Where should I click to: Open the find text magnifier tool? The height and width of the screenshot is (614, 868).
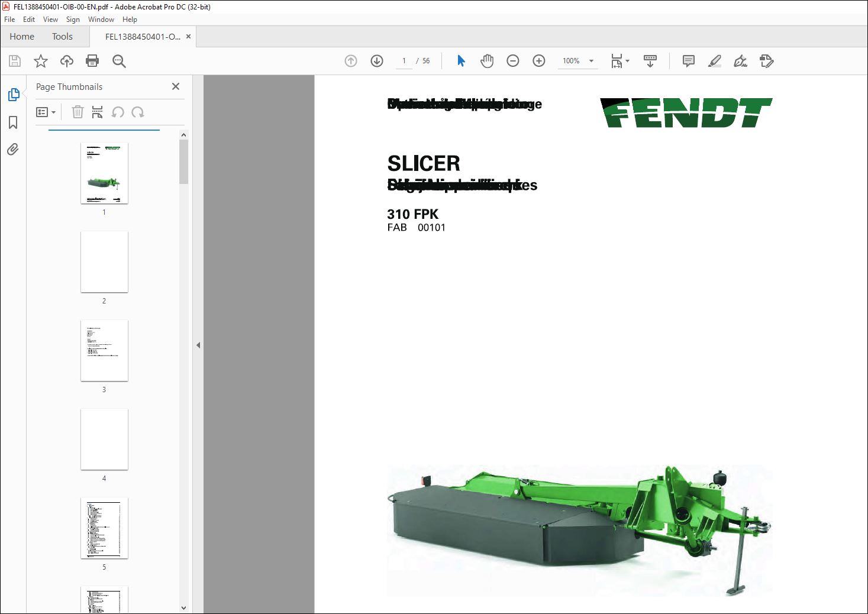[x=119, y=61]
